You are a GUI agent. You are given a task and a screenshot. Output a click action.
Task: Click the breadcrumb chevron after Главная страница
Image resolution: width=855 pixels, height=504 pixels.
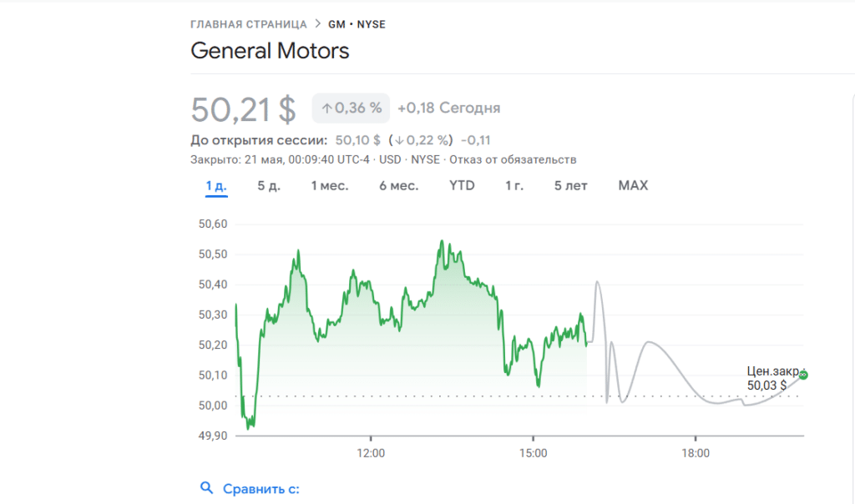316,24
